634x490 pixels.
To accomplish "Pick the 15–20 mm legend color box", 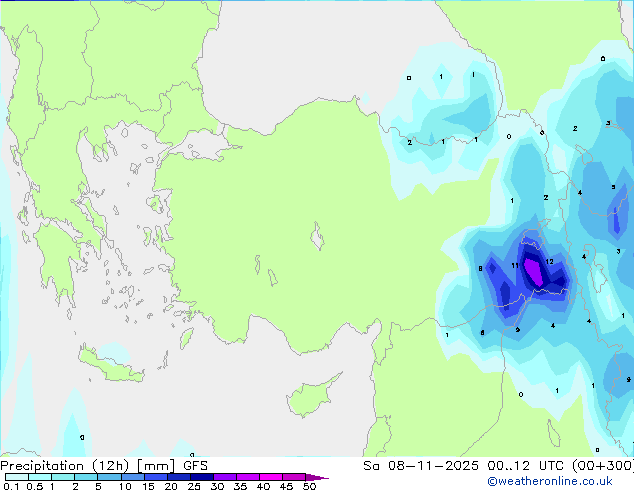I will [x=156, y=477].
